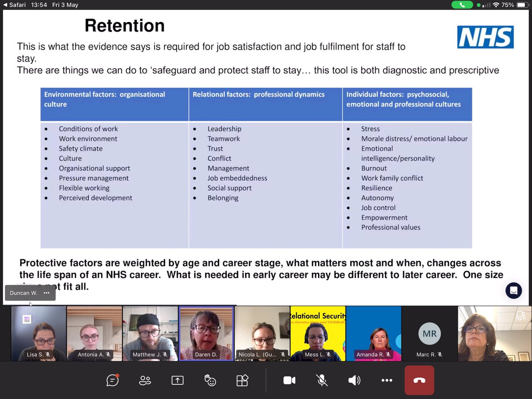This screenshot has height=399, width=532.
Task: Tap muted mic icon beside Lisa S.
Action: [x=48, y=355]
